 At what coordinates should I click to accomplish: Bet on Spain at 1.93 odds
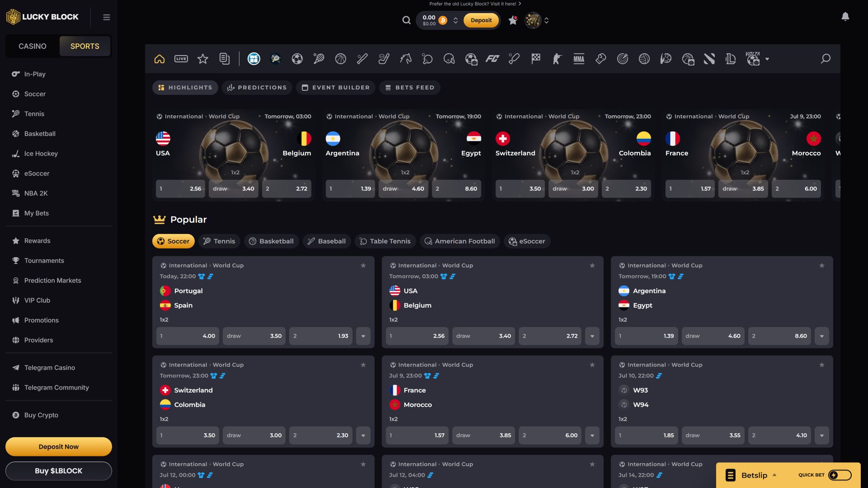click(321, 336)
